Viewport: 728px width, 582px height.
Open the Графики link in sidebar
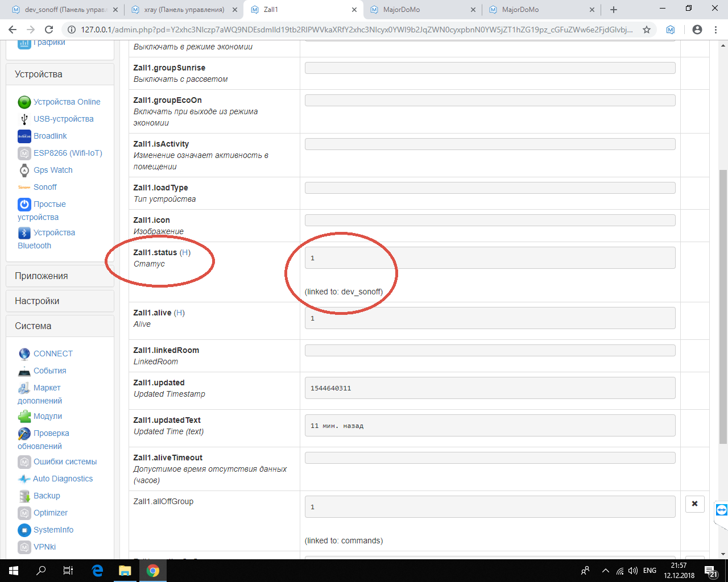[49, 43]
